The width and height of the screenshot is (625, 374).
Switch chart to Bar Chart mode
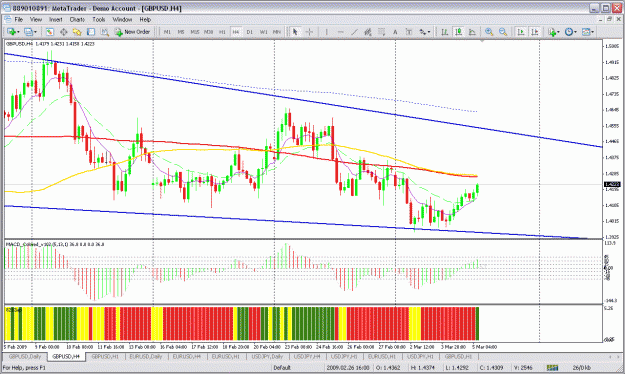445,32
